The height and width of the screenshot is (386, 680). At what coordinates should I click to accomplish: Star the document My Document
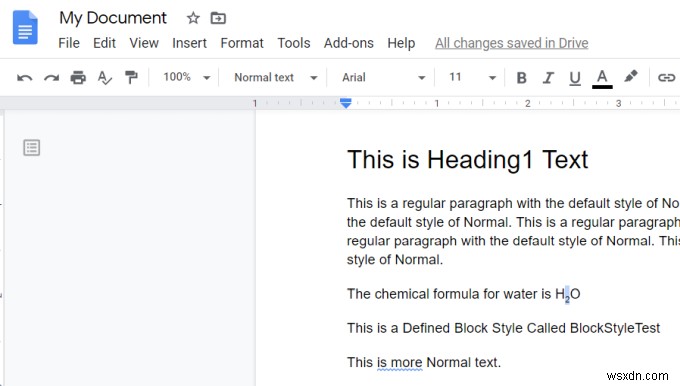pyautogui.click(x=193, y=18)
